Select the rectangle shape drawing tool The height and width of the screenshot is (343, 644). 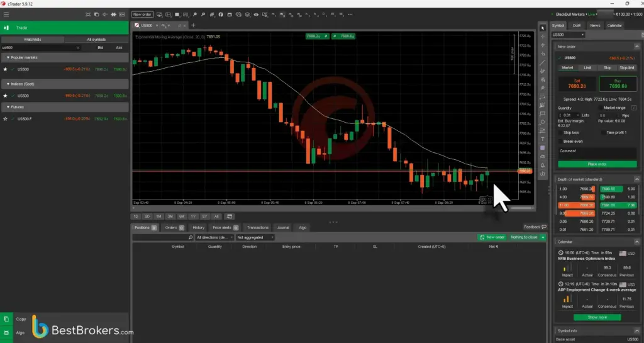543,114
